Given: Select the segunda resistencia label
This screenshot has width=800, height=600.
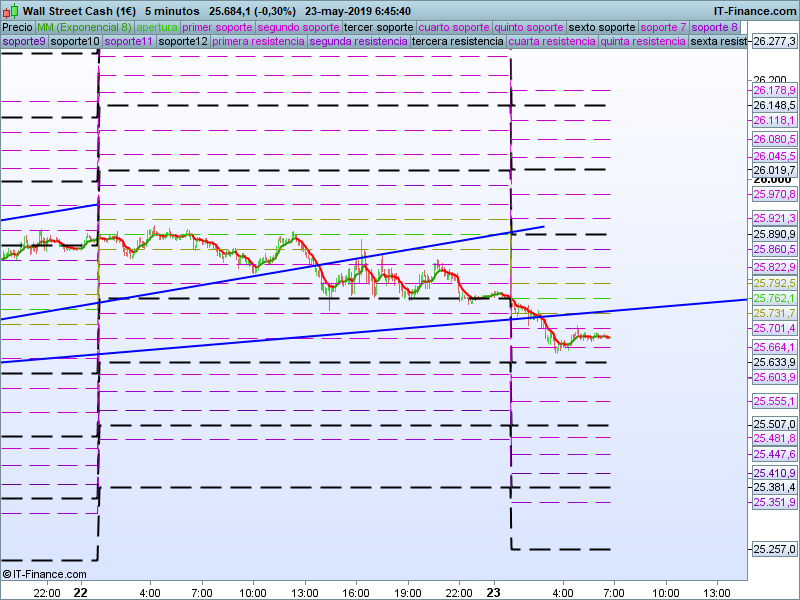Looking at the screenshot, I should pos(359,41).
